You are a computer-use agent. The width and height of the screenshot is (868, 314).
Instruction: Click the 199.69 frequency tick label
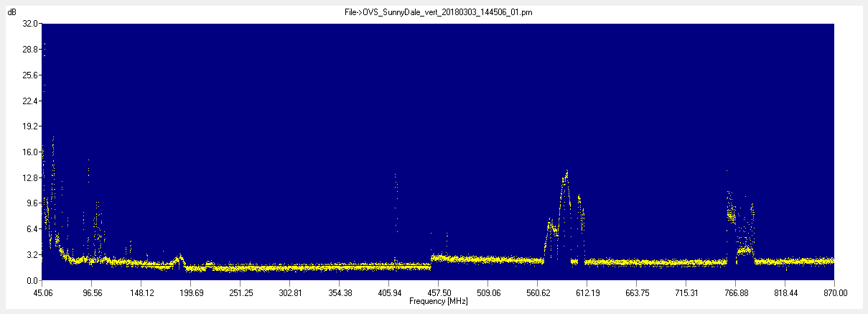click(191, 292)
